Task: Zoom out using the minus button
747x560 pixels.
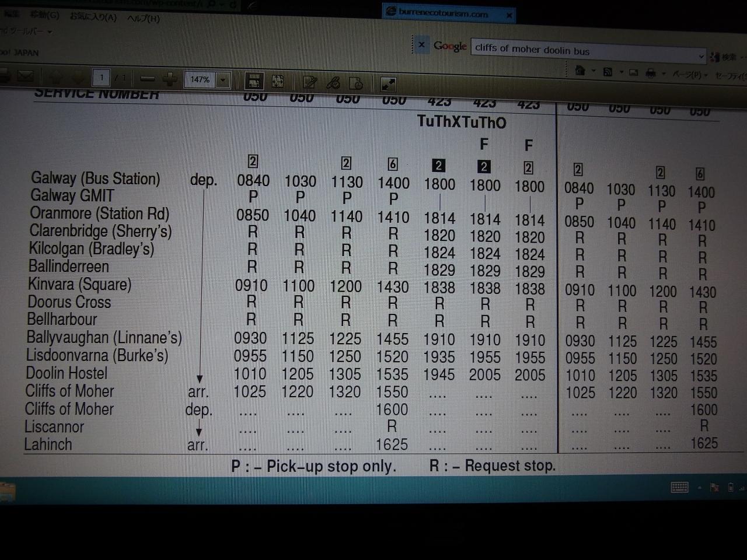Action: click(x=148, y=79)
